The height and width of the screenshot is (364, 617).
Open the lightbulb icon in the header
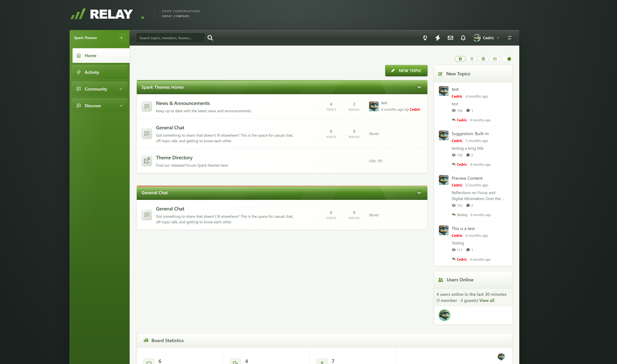(425, 38)
